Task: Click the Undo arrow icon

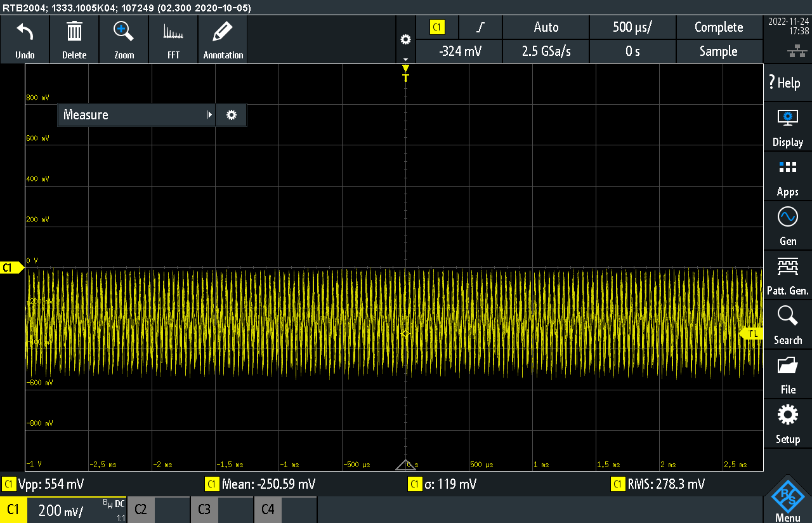Action: (25, 32)
